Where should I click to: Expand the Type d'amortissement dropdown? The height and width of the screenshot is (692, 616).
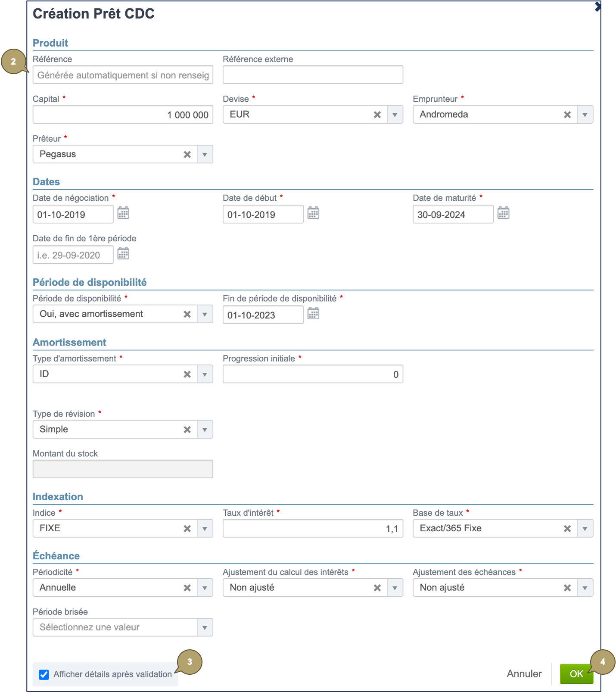[205, 374]
